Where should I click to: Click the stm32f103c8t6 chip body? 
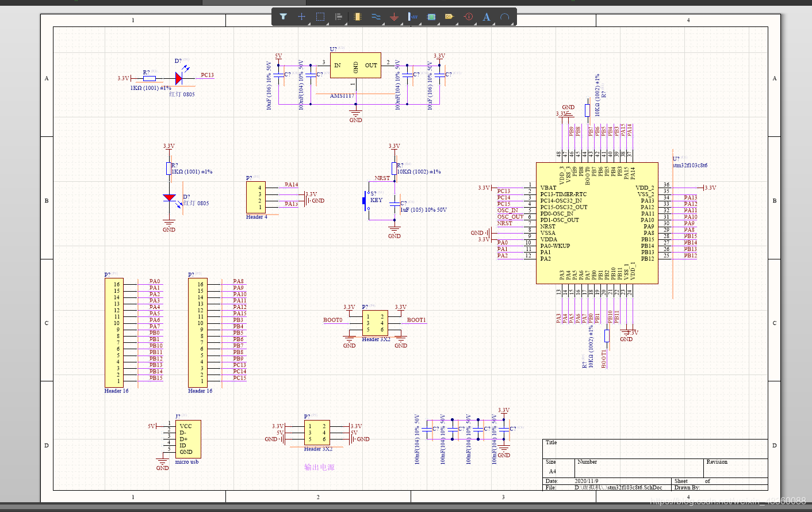pos(597,223)
